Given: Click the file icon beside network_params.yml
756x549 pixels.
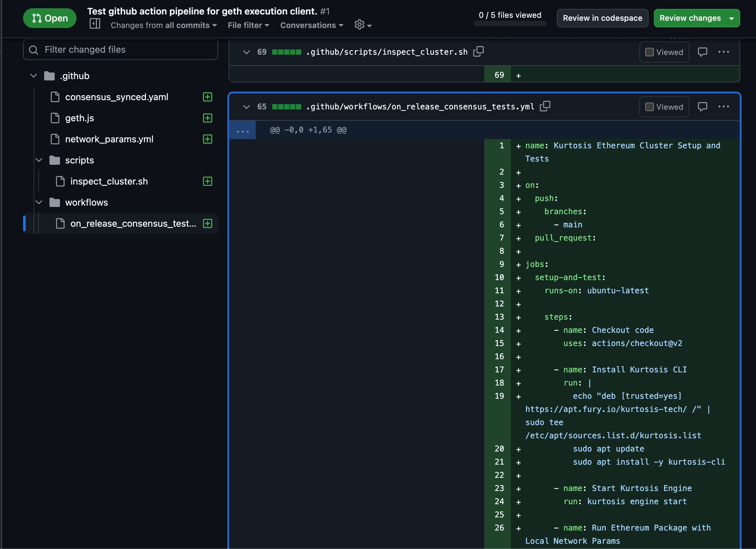Looking at the screenshot, I should [55, 139].
